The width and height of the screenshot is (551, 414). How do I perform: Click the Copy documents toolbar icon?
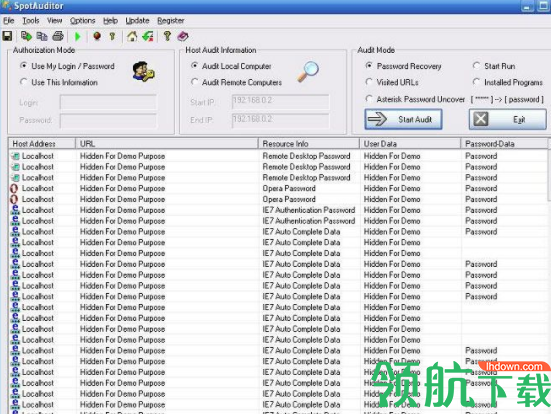[x=42, y=36]
